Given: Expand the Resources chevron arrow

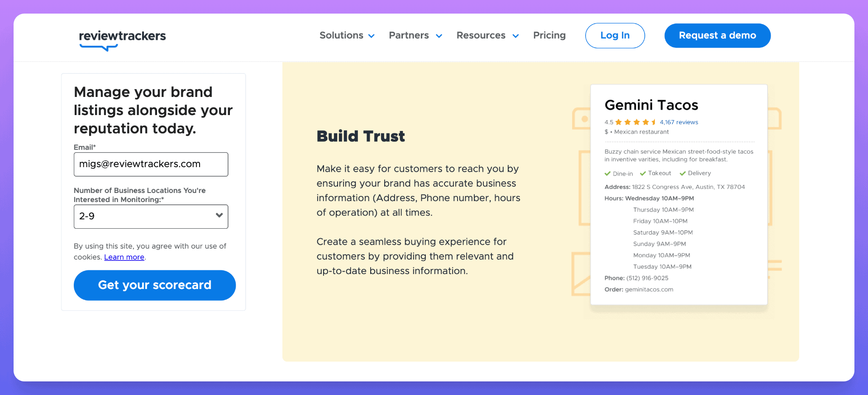Looking at the screenshot, I should click(x=515, y=36).
